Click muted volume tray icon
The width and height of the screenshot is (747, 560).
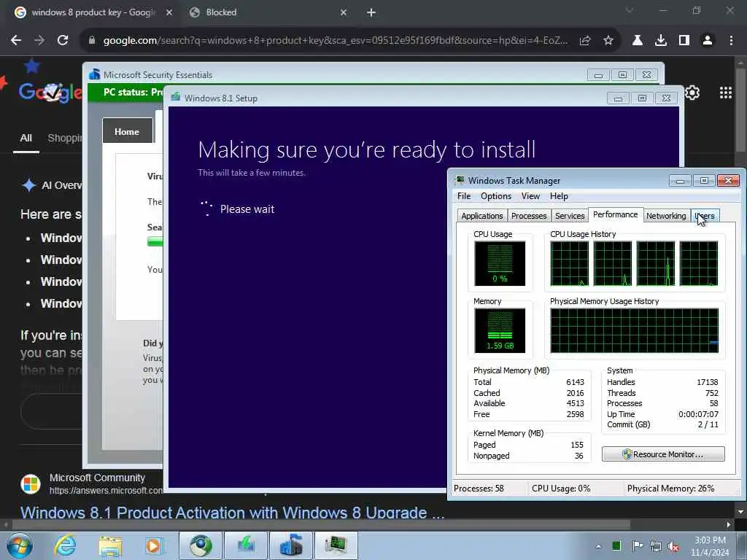coord(673,547)
